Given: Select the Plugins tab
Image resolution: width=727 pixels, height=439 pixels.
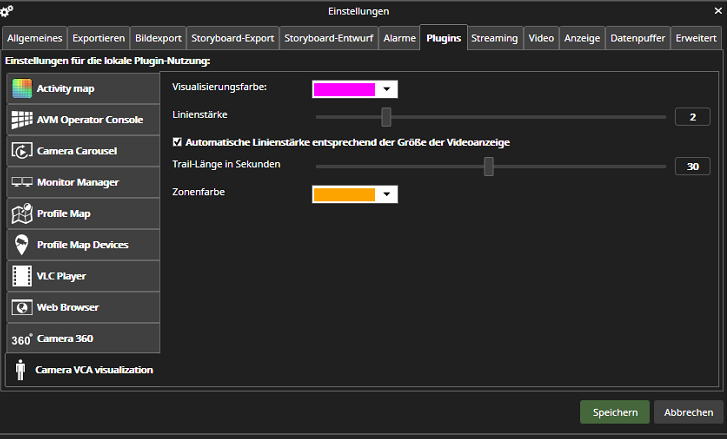Looking at the screenshot, I should [444, 38].
